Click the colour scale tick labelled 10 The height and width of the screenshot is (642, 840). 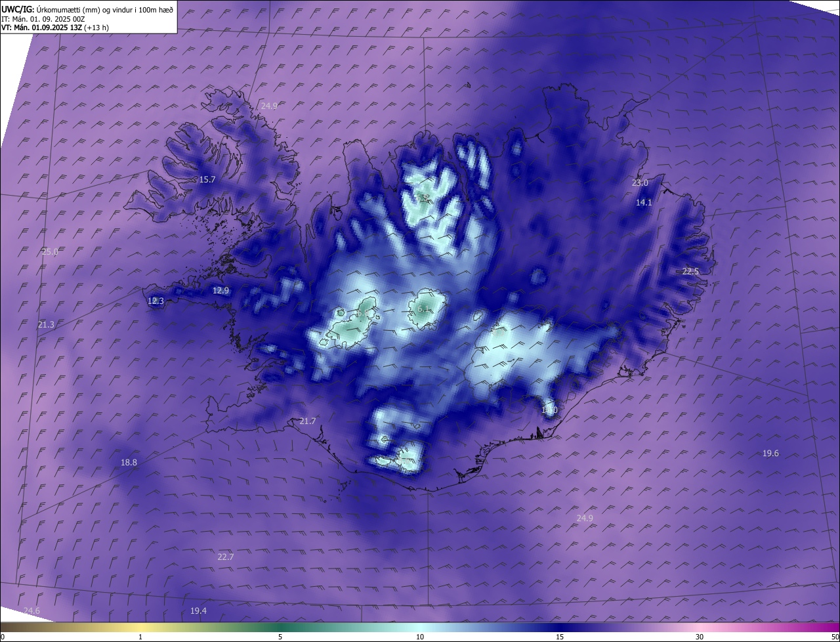(x=420, y=637)
